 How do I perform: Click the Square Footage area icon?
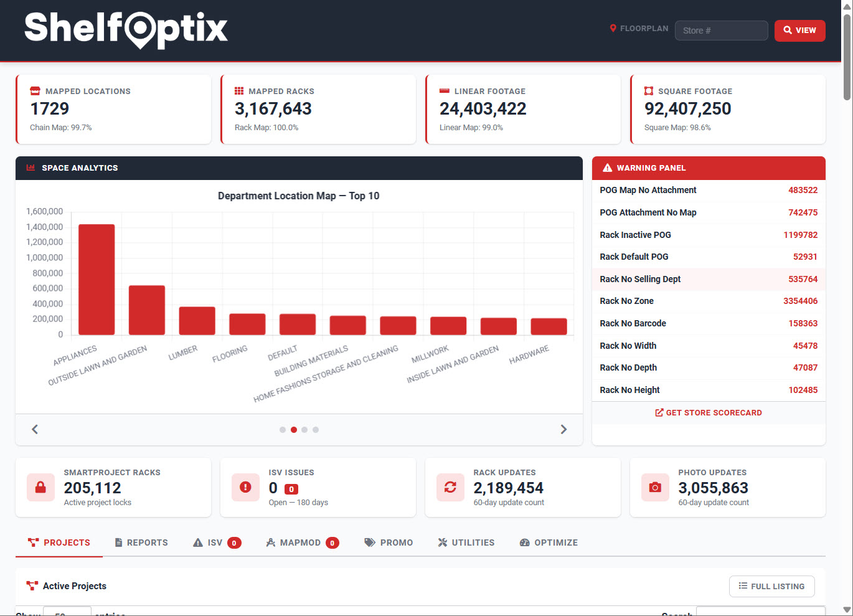[x=649, y=90]
